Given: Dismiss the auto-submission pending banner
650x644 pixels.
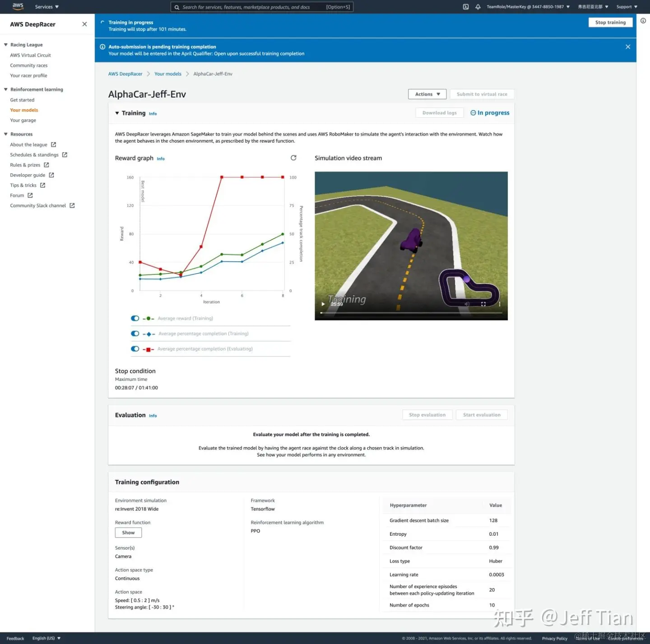Looking at the screenshot, I should 628,47.
